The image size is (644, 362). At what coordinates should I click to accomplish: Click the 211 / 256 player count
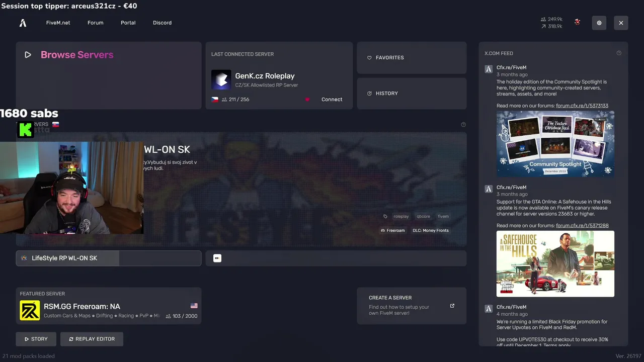(235, 100)
